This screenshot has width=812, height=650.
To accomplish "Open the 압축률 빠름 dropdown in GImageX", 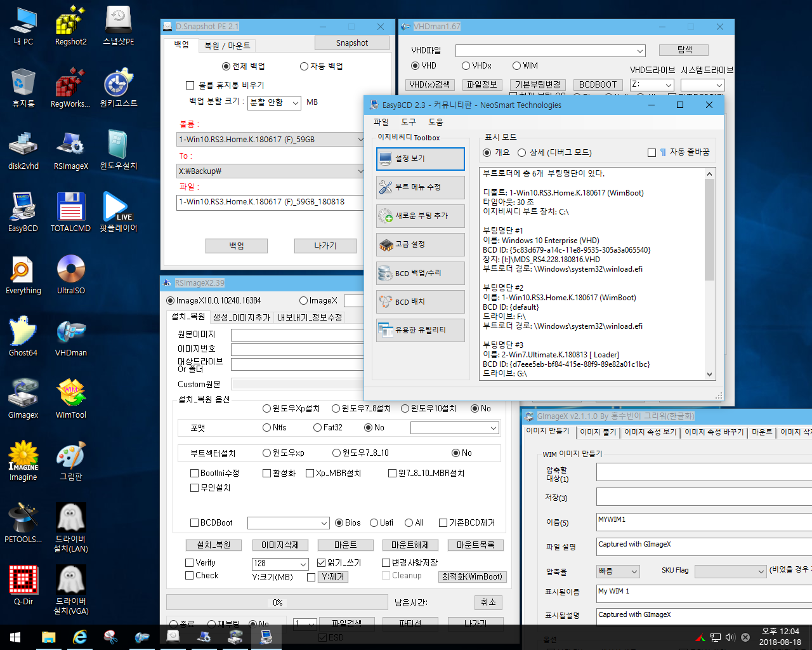I will click(x=618, y=571).
